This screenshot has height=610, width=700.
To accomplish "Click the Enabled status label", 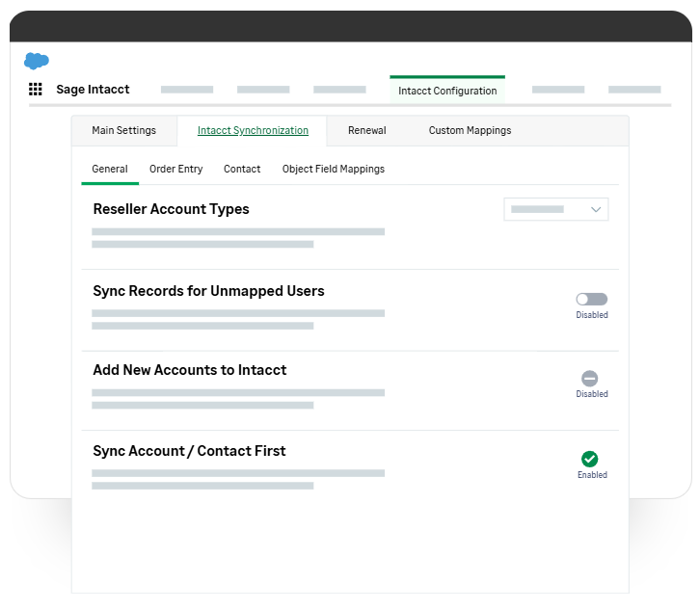I will [592, 475].
